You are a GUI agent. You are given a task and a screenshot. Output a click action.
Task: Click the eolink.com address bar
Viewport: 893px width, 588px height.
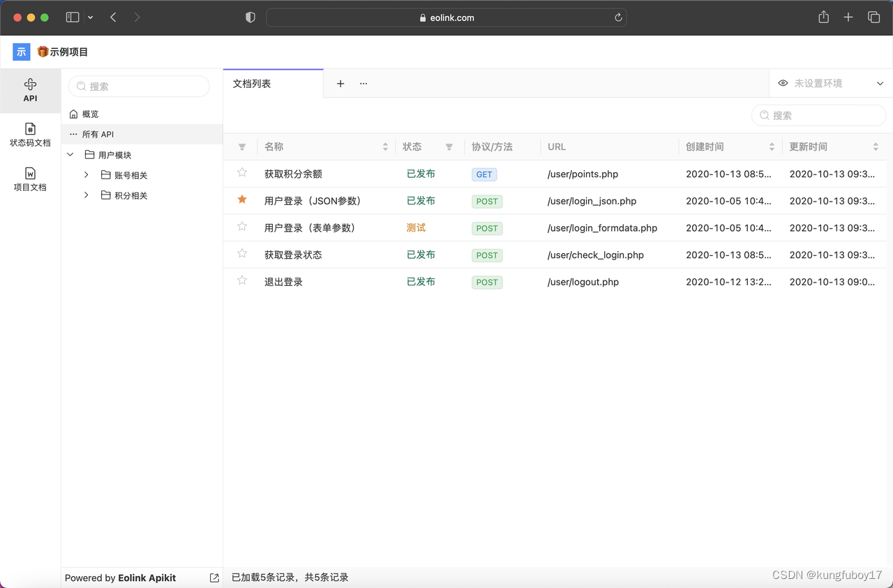click(446, 18)
